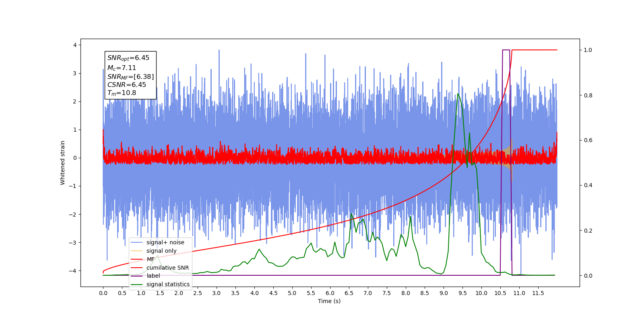Image resolution: width=644 pixels, height=322 pixels.
Task: Click right y-axis tick label 1.0
Action: (588, 50)
